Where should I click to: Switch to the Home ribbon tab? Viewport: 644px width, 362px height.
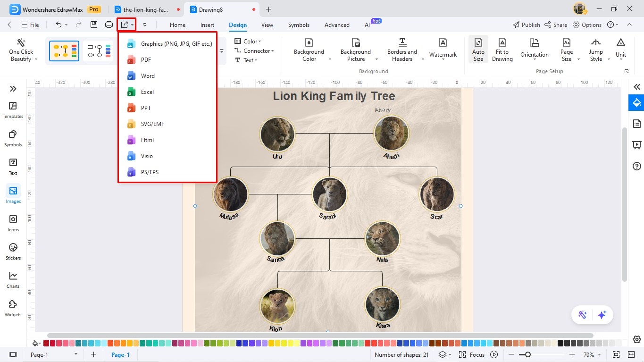[x=177, y=25]
